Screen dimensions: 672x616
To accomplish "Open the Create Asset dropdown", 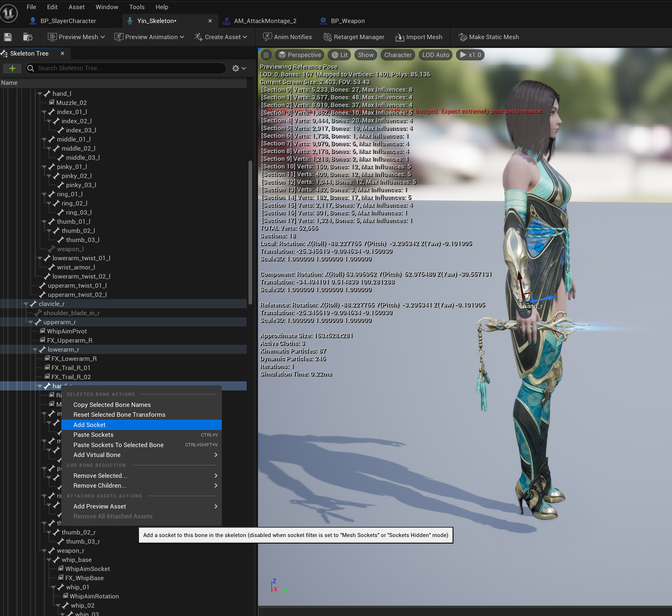I will pos(221,37).
